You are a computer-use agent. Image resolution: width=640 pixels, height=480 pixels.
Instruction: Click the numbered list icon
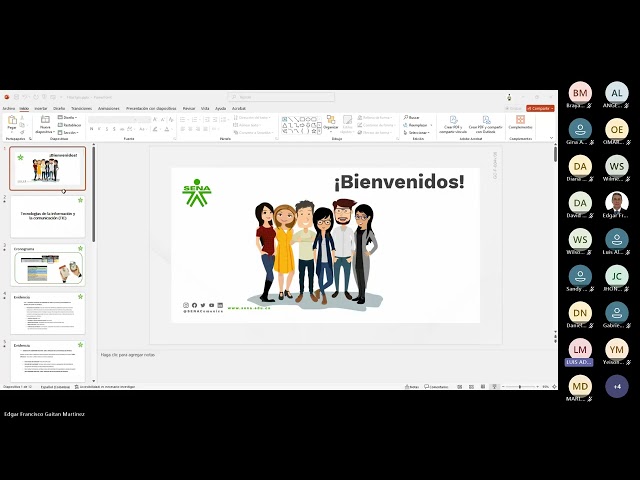coord(195,119)
